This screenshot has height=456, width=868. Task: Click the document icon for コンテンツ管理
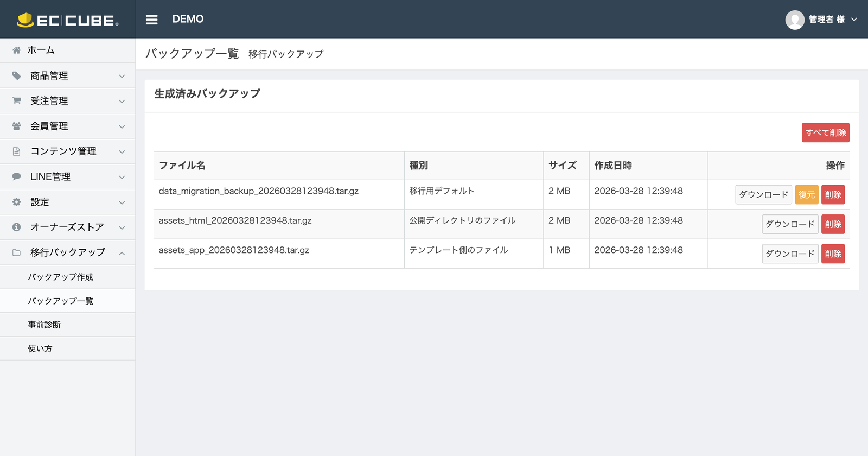pos(17,151)
